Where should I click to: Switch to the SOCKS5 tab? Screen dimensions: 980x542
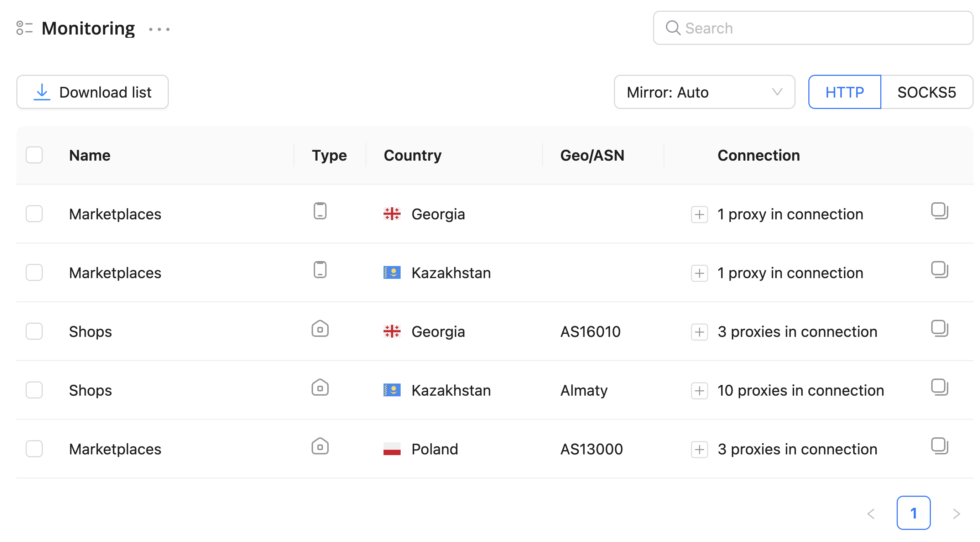926,93
